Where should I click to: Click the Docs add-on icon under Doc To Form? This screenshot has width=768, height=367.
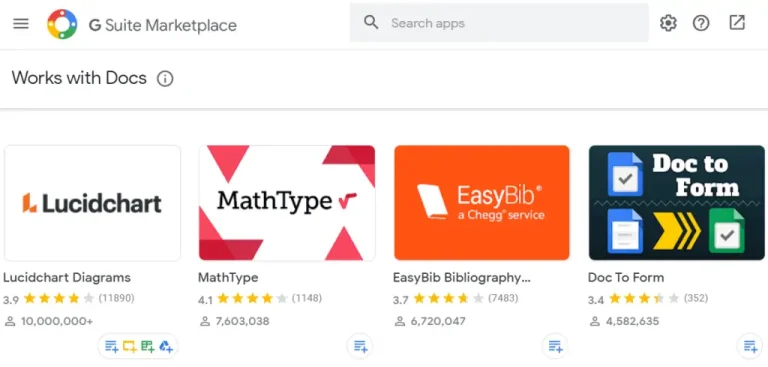750,346
